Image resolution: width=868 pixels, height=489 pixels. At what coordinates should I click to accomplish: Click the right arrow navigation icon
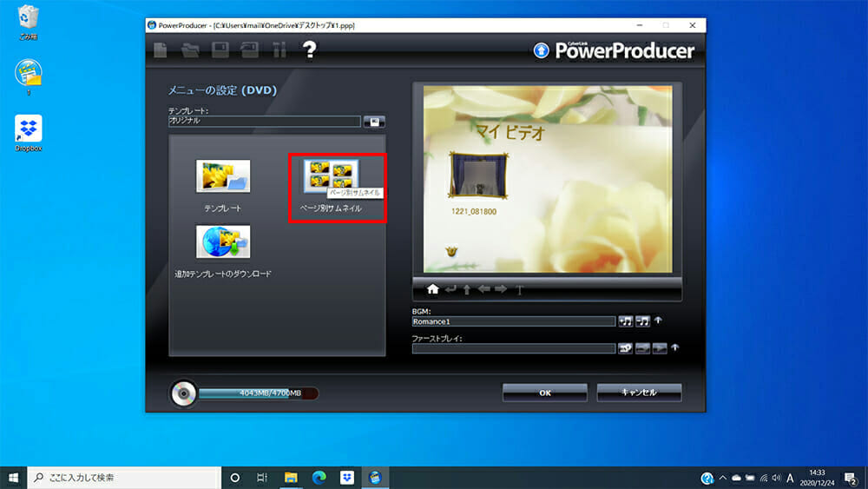coord(501,289)
